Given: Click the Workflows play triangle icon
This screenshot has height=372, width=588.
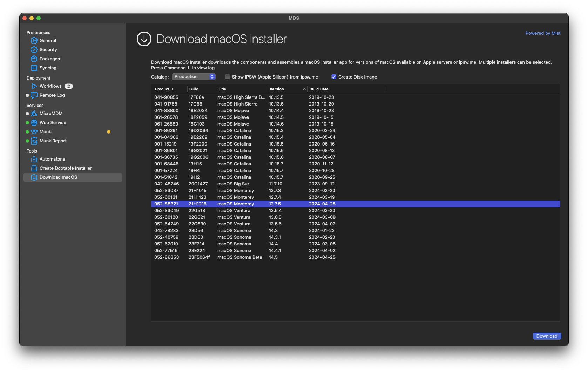Looking at the screenshot, I should (34, 86).
